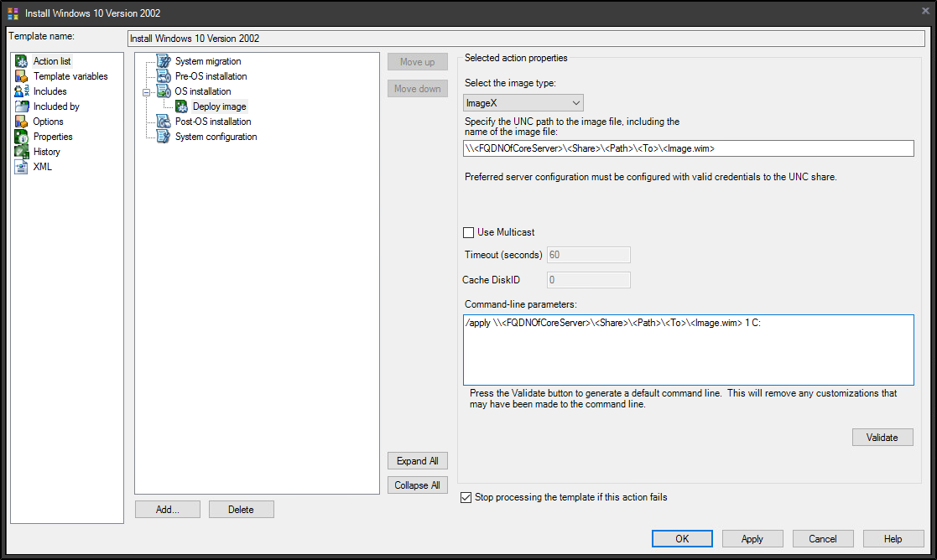This screenshot has width=937, height=560.
Task: Enable the Use Multicast checkbox
Action: click(x=469, y=232)
